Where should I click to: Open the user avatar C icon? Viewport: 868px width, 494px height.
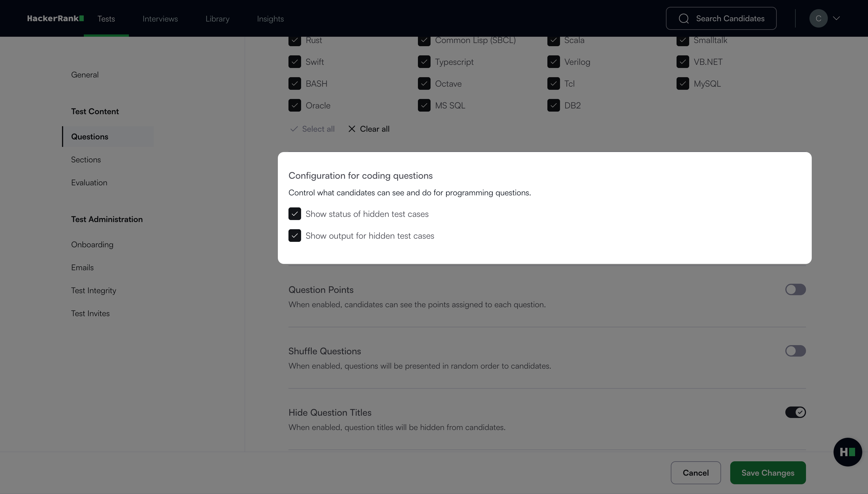(x=818, y=18)
